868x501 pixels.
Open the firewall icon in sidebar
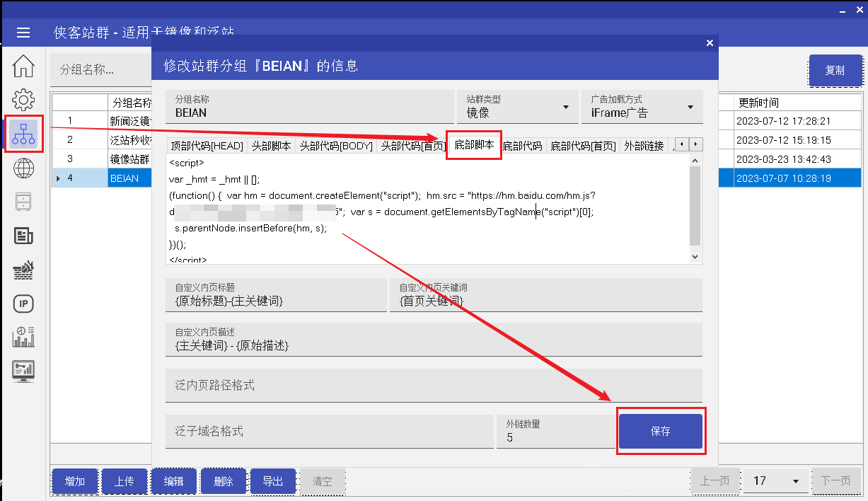[23, 270]
